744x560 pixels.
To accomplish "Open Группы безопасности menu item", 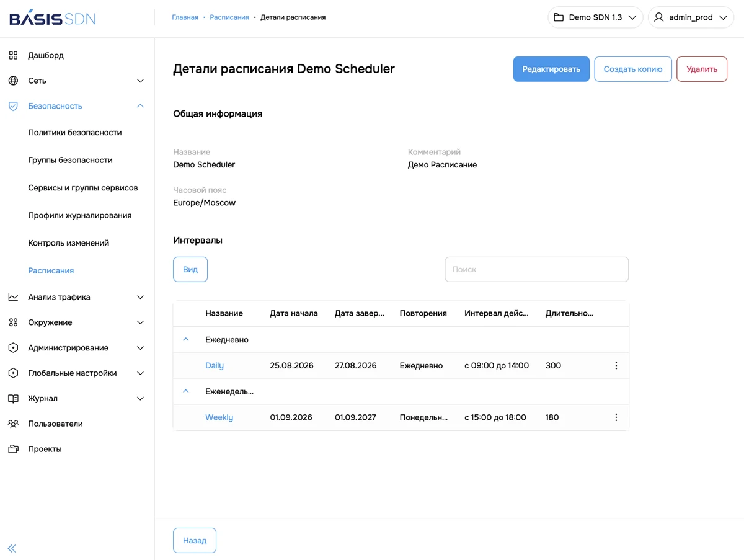I will click(70, 160).
